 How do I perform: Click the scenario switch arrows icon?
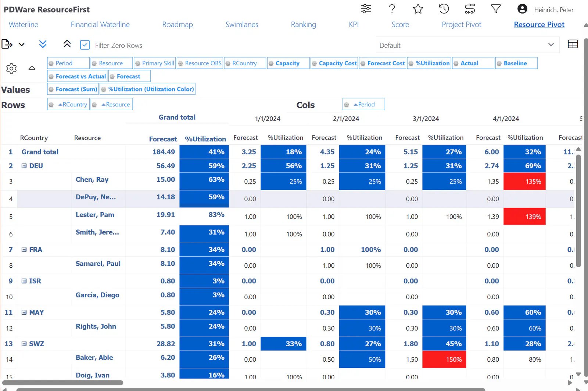(470, 9)
